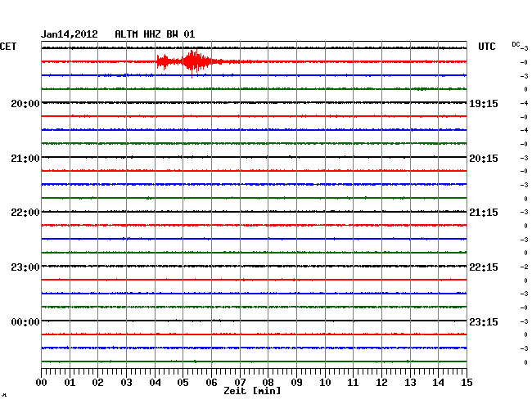
Task: Select minute tick label 03
Action: tap(126, 382)
